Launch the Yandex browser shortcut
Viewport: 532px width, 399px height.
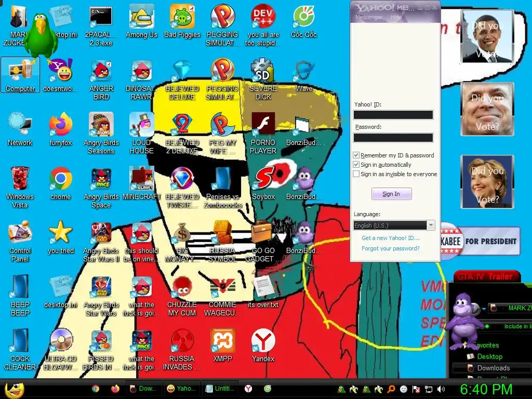263,345
